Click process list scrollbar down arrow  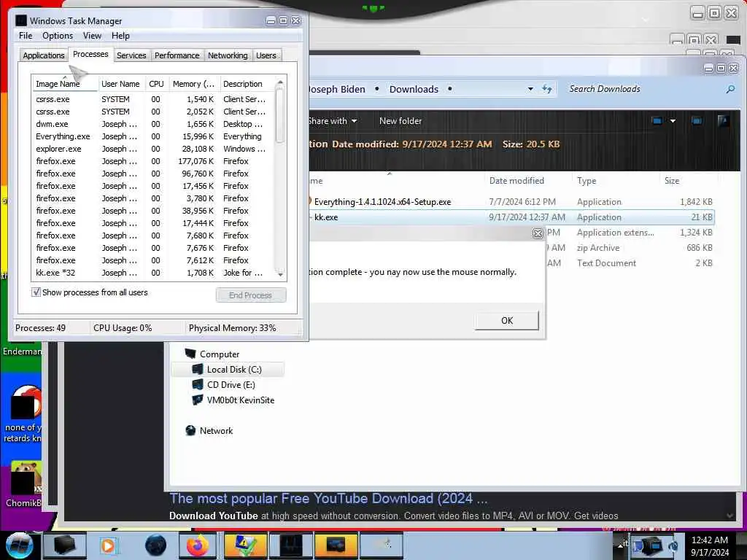pyautogui.click(x=280, y=274)
